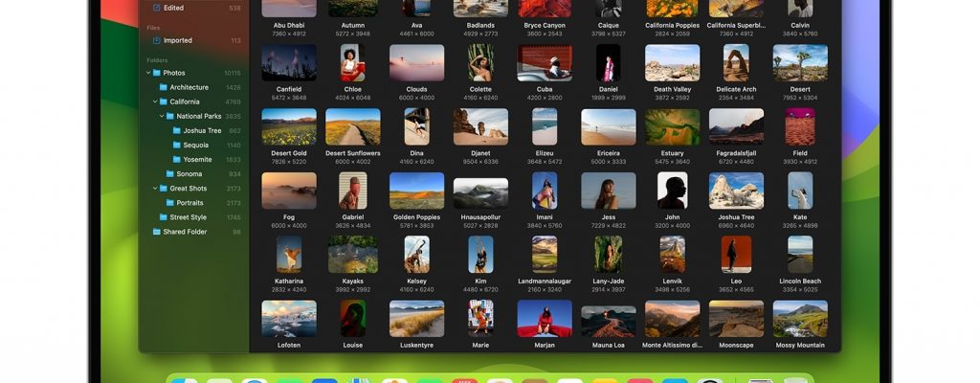Collapse the Great Shots folder
Image resolution: width=980 pixels, height=383 pixels.
point(155,189)
